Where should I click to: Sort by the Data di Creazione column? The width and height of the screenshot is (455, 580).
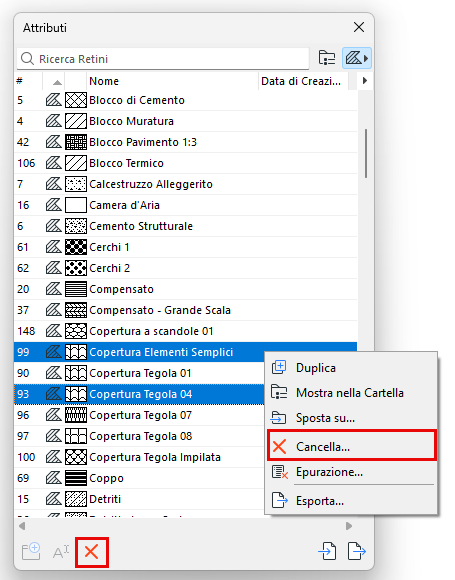pos(303,81)
